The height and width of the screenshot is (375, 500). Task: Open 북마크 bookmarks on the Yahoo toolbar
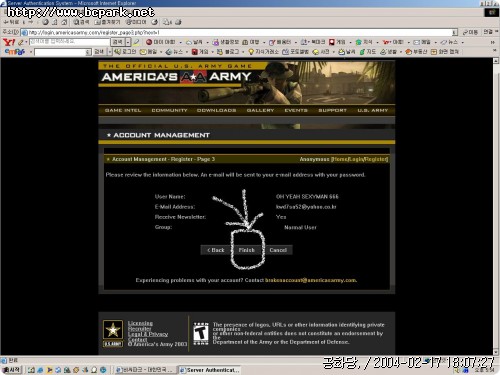[313, 42]
